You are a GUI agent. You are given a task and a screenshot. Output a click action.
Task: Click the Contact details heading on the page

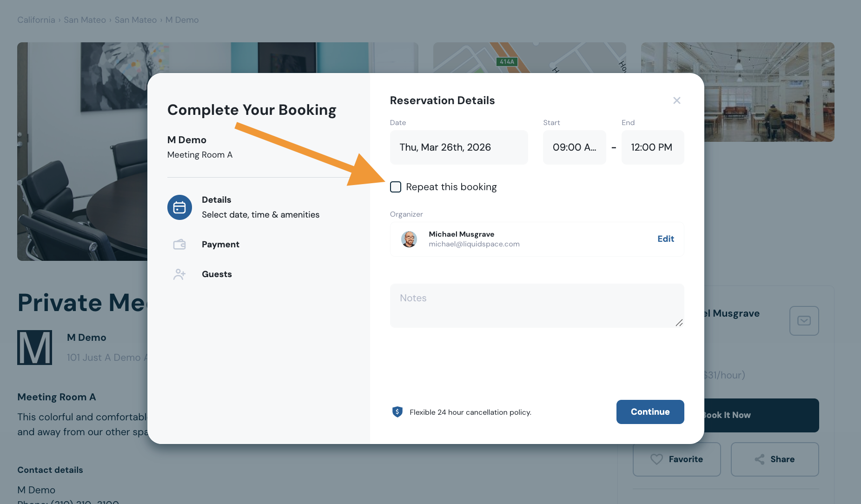[50, 470]
